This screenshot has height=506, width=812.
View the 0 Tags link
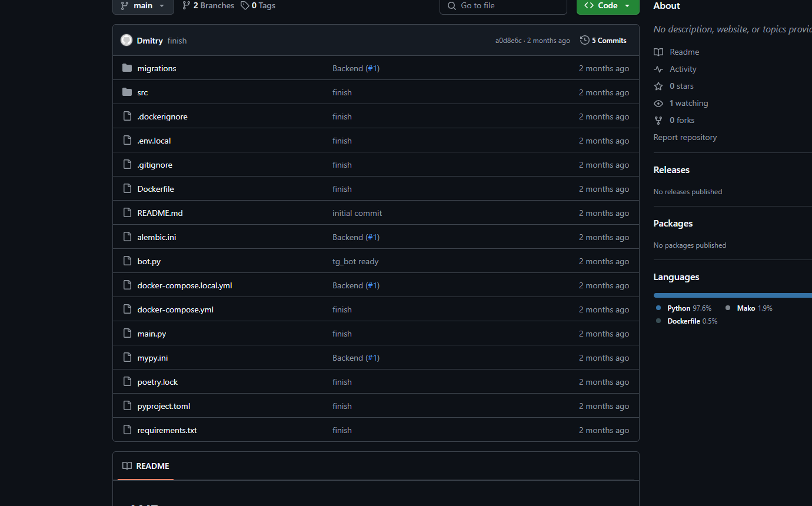pyautogui.click(x=258, y=5)
